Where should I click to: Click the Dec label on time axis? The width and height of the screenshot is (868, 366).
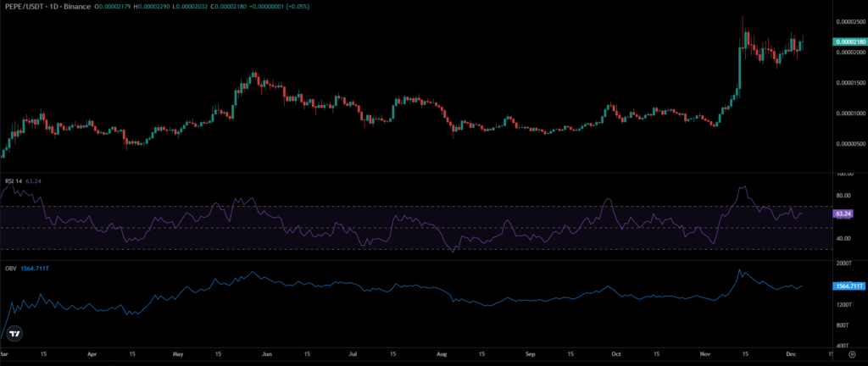coord(790,352)
